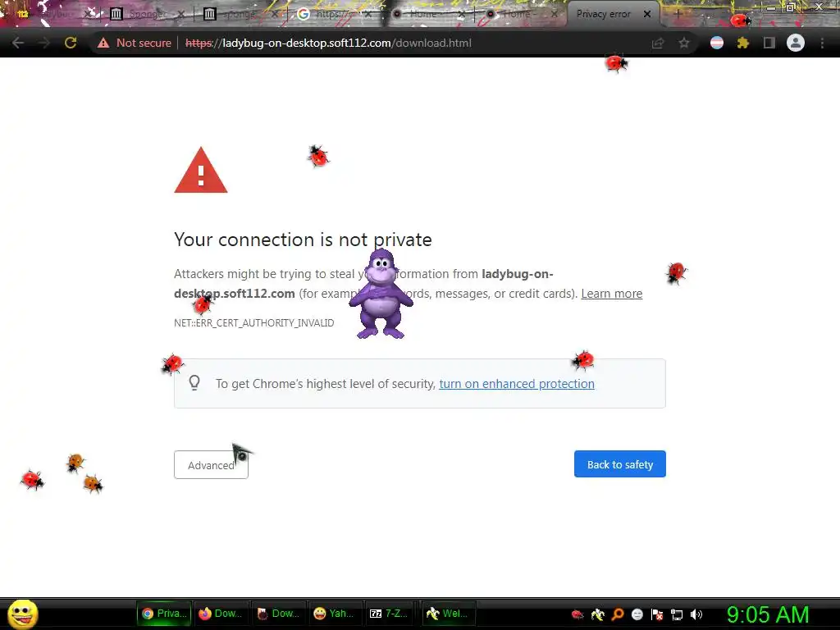This screenshot has height=630, width=840.
Task: Open a new tab with the plus button
Action: [677, 14]
